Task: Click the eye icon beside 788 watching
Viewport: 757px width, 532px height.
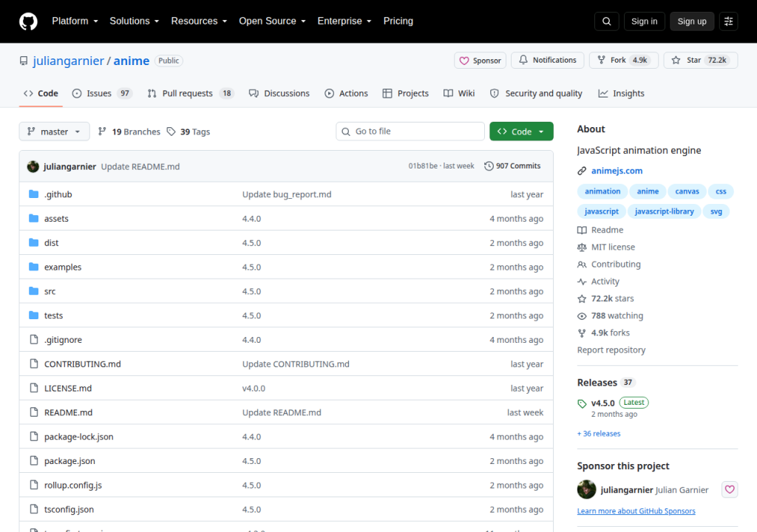Action: click(x=582, y=316)
